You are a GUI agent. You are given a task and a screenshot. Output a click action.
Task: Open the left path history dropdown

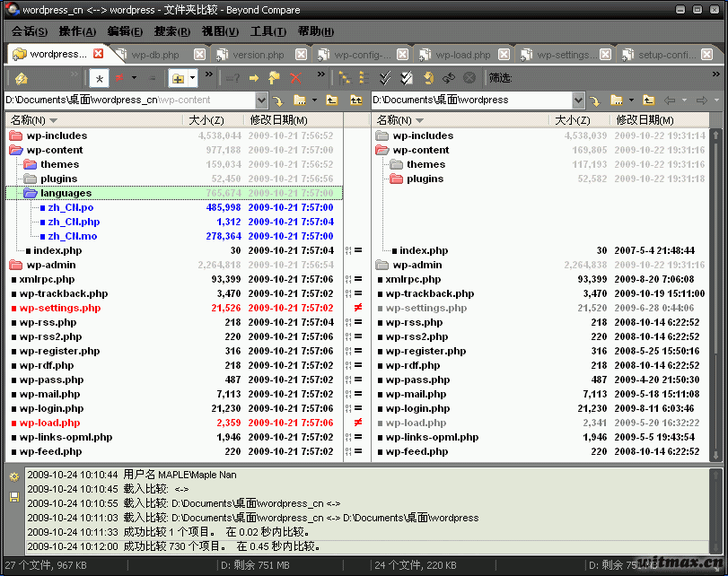coord(261,100)
